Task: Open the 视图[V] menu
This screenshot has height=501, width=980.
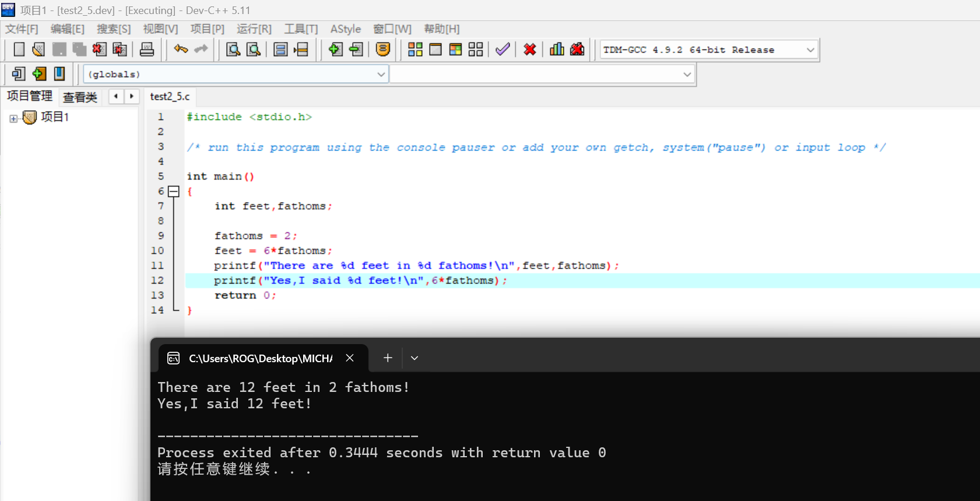Action: (x=160, y=29)
